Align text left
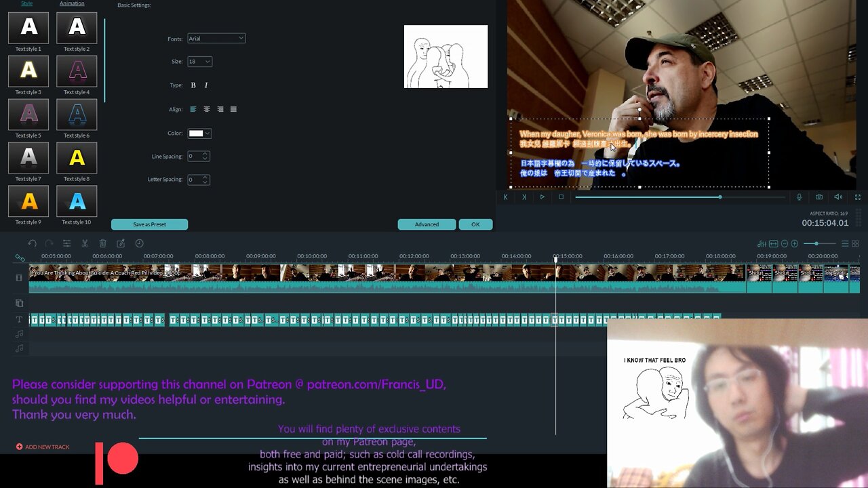Viewport: 868px width, 488px height. [193, 109]
